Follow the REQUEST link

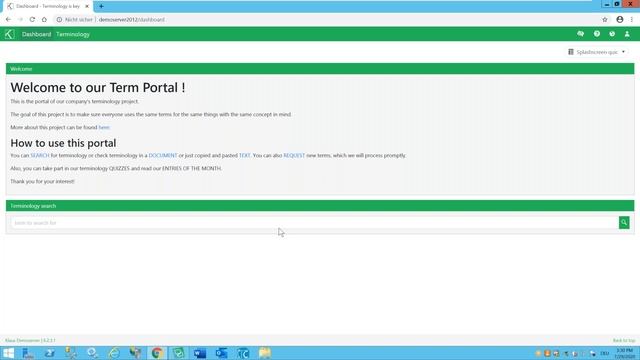[294, 156]
